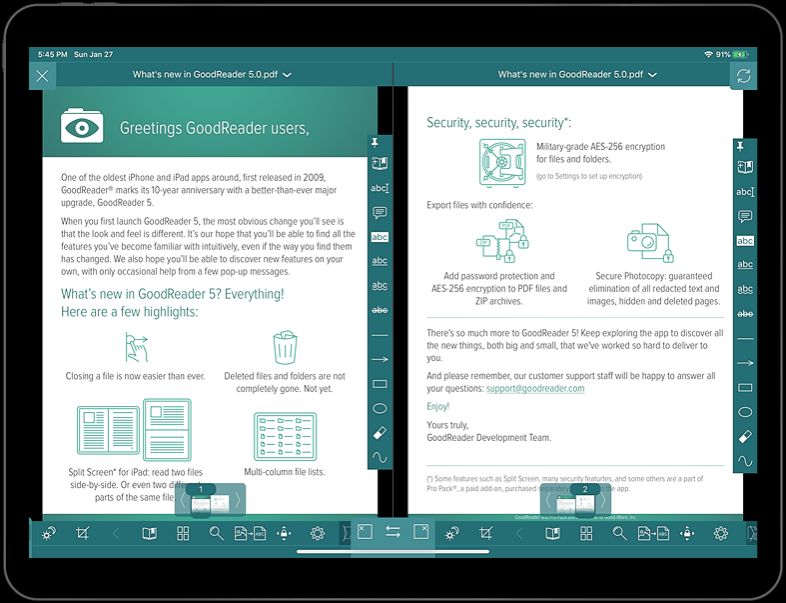Click the crop icon in left bottom toolbar

coord(83,534)
